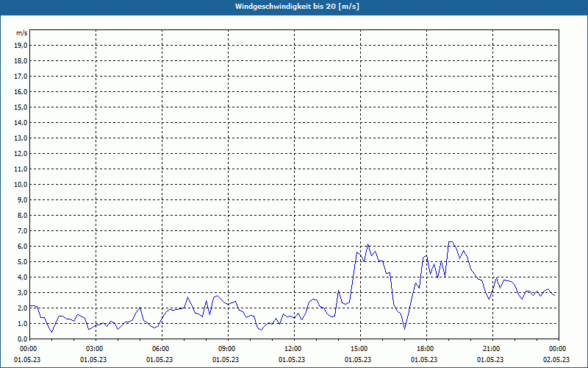Screen dimensions: 588x368
Task: Select the 01.05.23 date beneath 06:00
Action: coord(159,360)
